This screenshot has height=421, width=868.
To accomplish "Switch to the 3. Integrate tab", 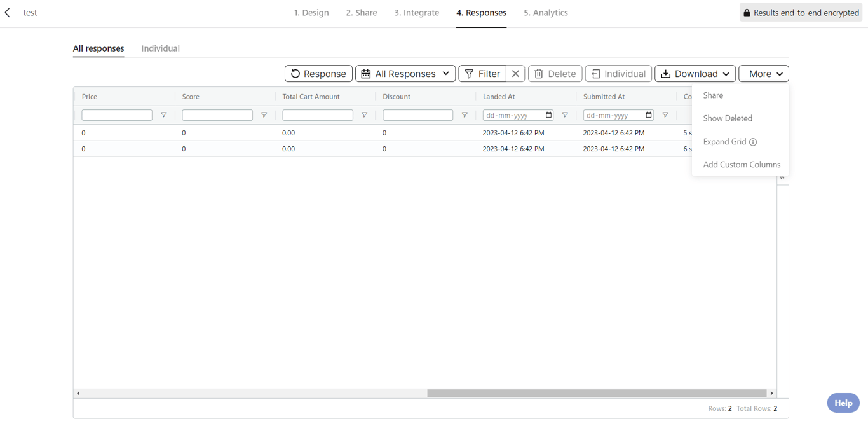I will click(417, 13).
